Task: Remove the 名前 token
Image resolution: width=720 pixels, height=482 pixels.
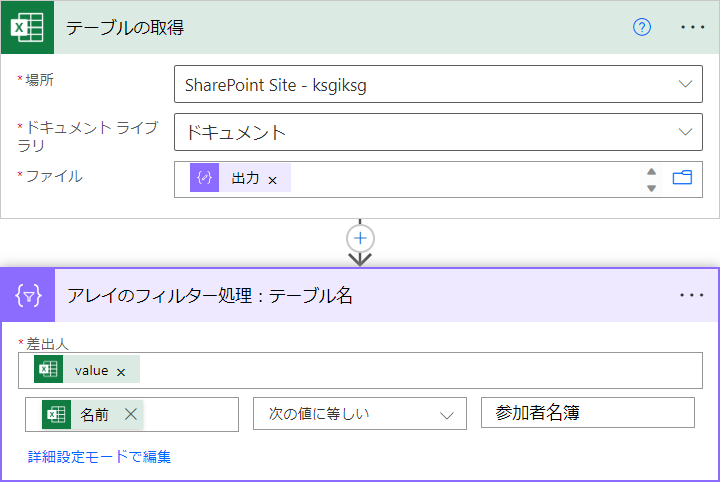Action: [131, 415]
